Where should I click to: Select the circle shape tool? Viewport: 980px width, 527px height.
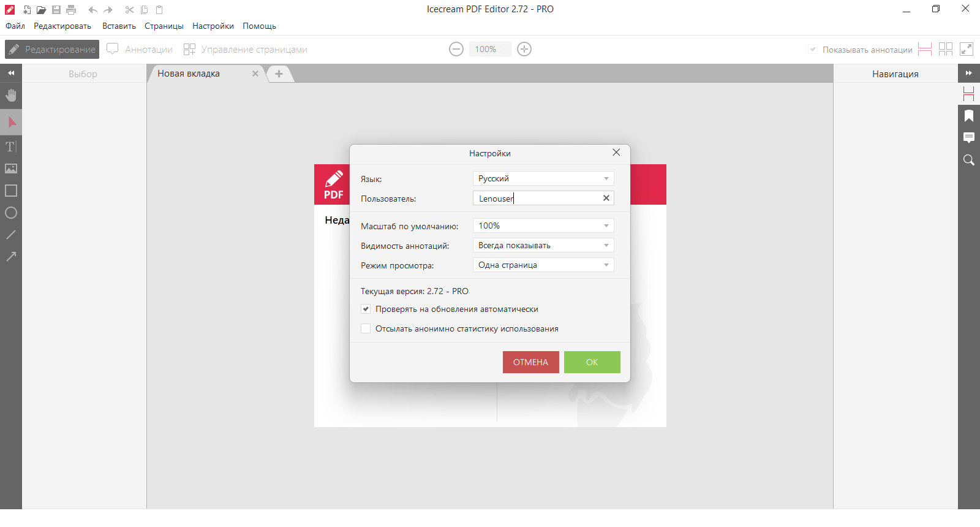coord(11,213)
